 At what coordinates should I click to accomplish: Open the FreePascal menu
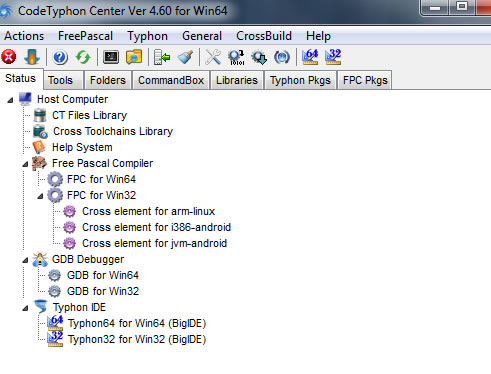(x=85, y=36)
